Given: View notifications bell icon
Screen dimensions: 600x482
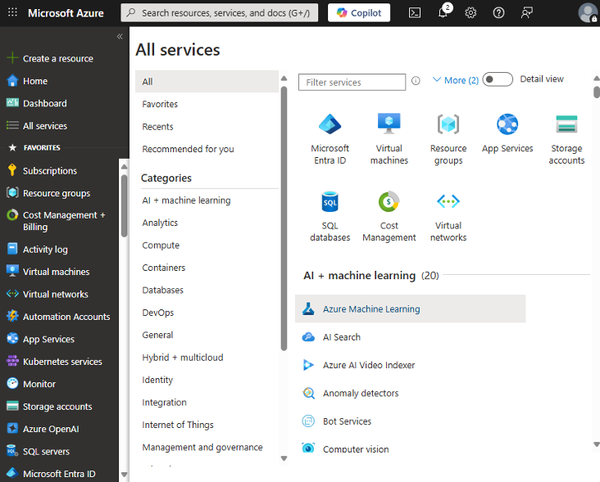Looking at the screenshot, I should [x=443, y=13].
